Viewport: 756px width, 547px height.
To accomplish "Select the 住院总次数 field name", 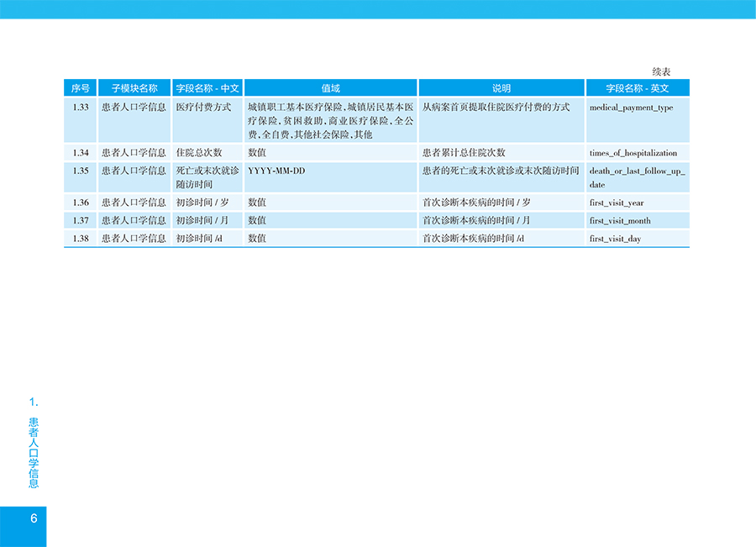I will (x=198, y=153).
